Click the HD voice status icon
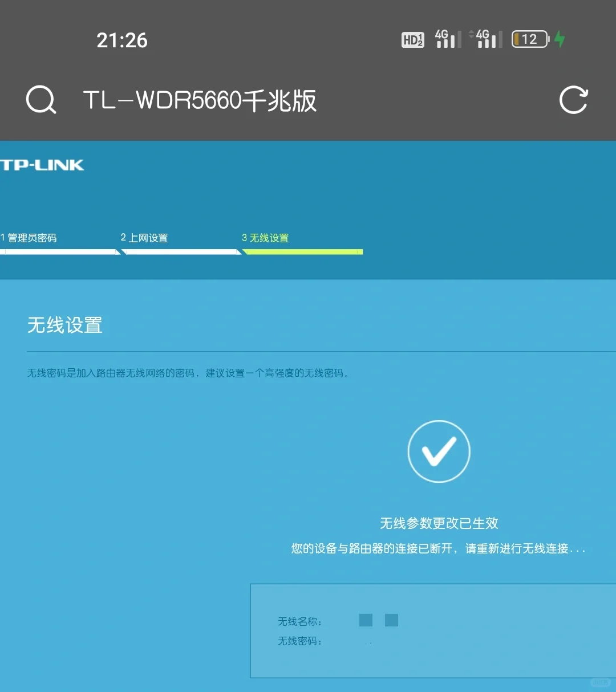This screenshot has width=616, height=692. [x=412, y=39]
